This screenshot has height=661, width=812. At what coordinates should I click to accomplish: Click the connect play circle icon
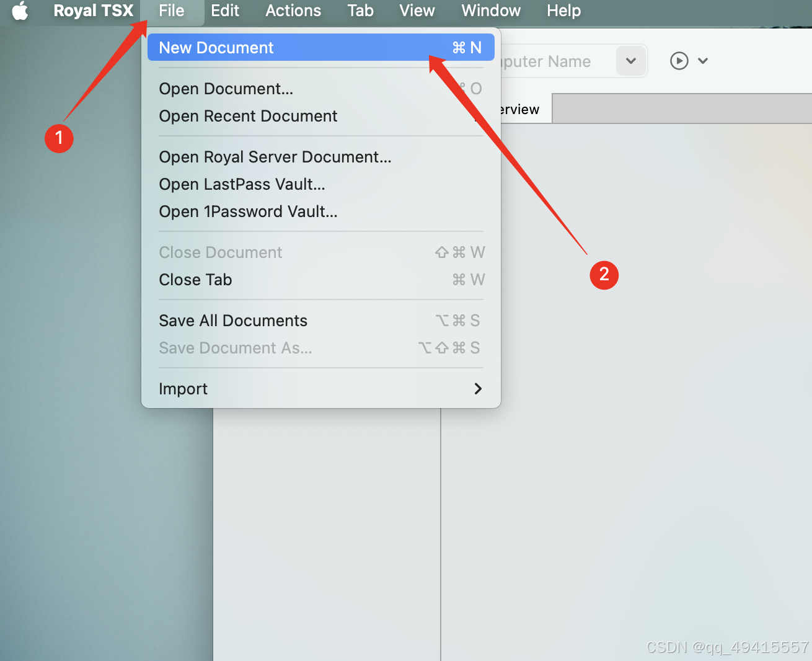coord(679,61)
